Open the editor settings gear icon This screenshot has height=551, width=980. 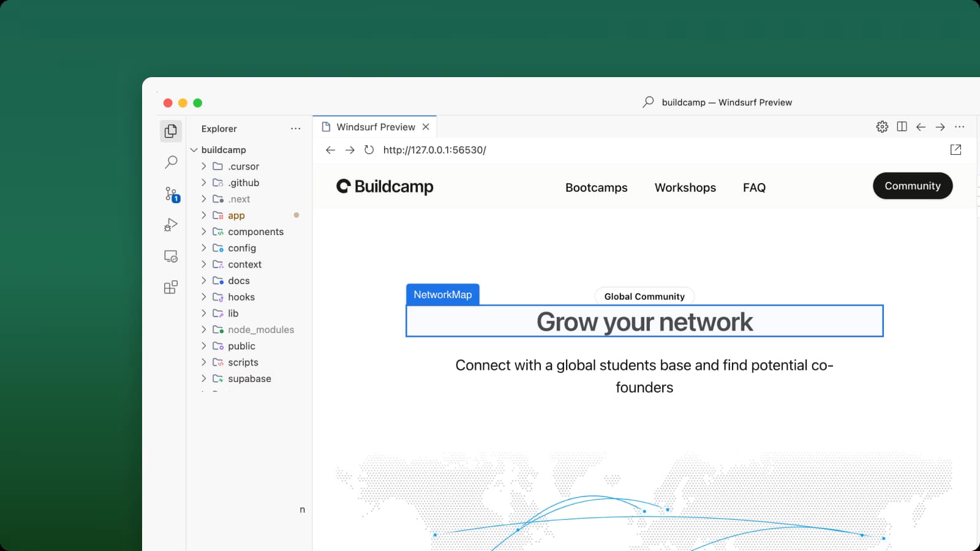click(882, 127)
